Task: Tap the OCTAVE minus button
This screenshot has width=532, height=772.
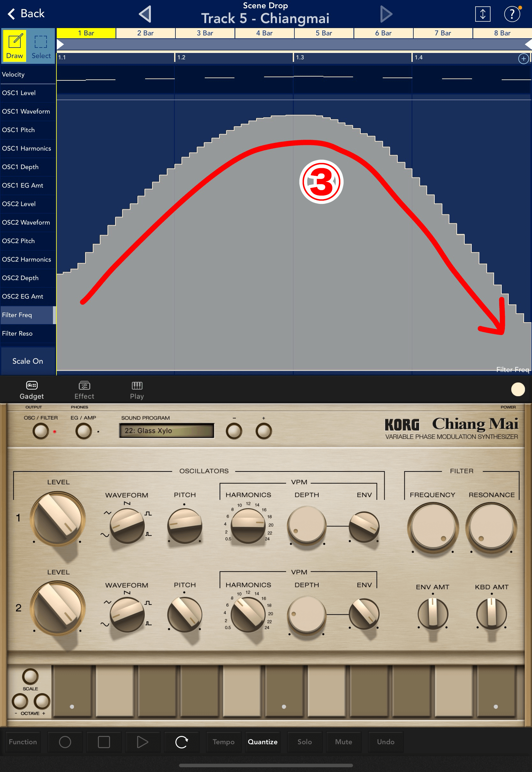Action: [x=20, y=701]
